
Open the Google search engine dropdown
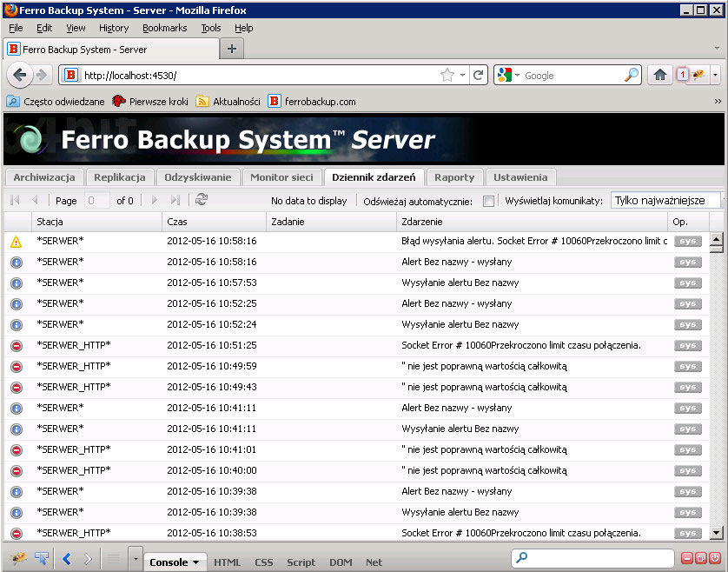click(x=507, y=76)
